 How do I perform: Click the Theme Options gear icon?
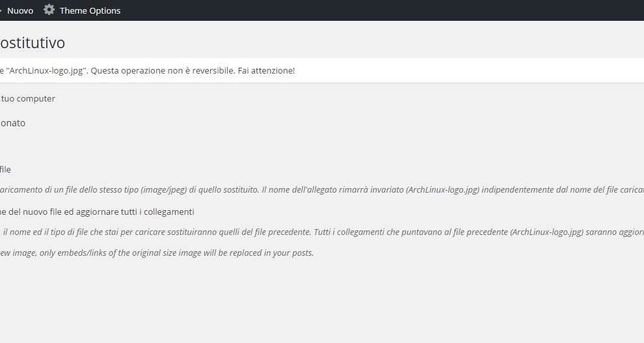49,10
